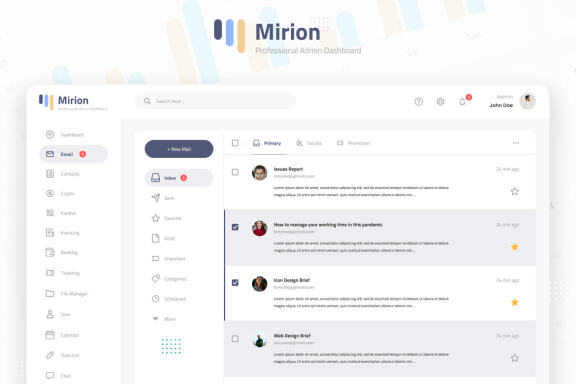Check the Issues Report email checkbox
The image size is (576, 384).
(x=235, y=172)
